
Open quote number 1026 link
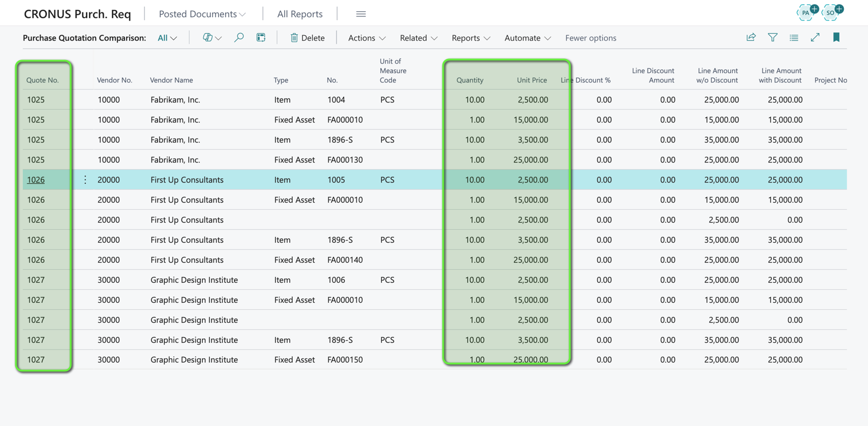click(x=36, y=180)
